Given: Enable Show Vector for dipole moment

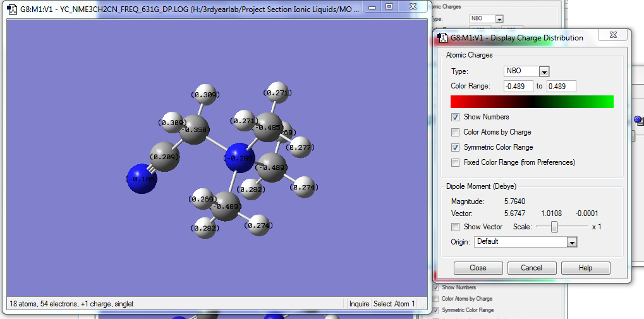Looking at the screenshot, I should coord(455,227).
